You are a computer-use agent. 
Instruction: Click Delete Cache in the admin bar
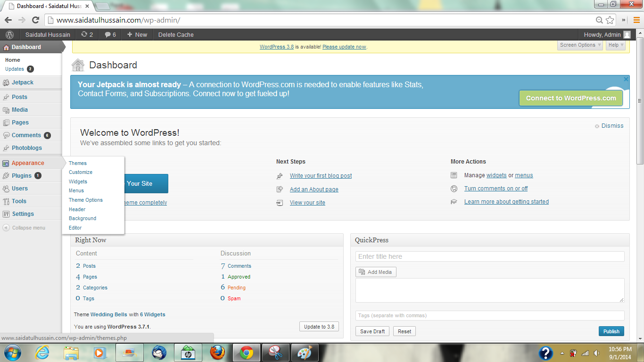point(176,34)
